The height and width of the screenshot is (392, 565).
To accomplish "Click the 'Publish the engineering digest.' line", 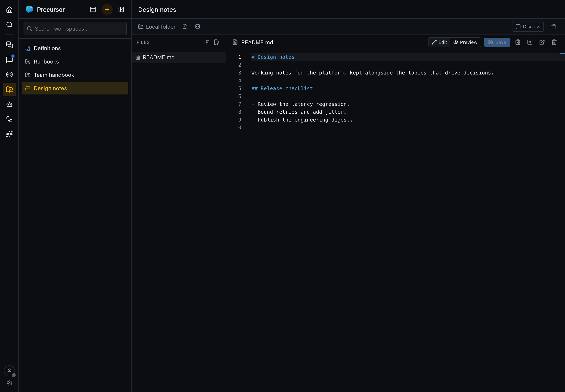I will [x=302, y=120].
